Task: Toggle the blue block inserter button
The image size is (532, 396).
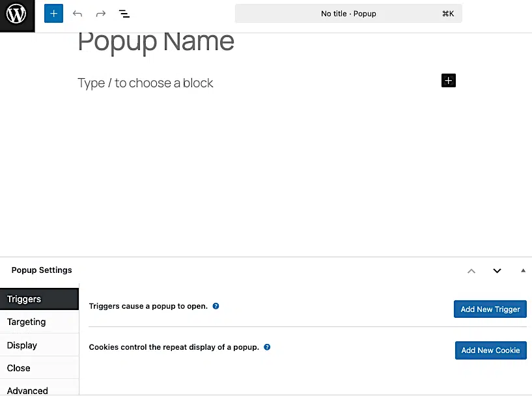Action: 54,14
